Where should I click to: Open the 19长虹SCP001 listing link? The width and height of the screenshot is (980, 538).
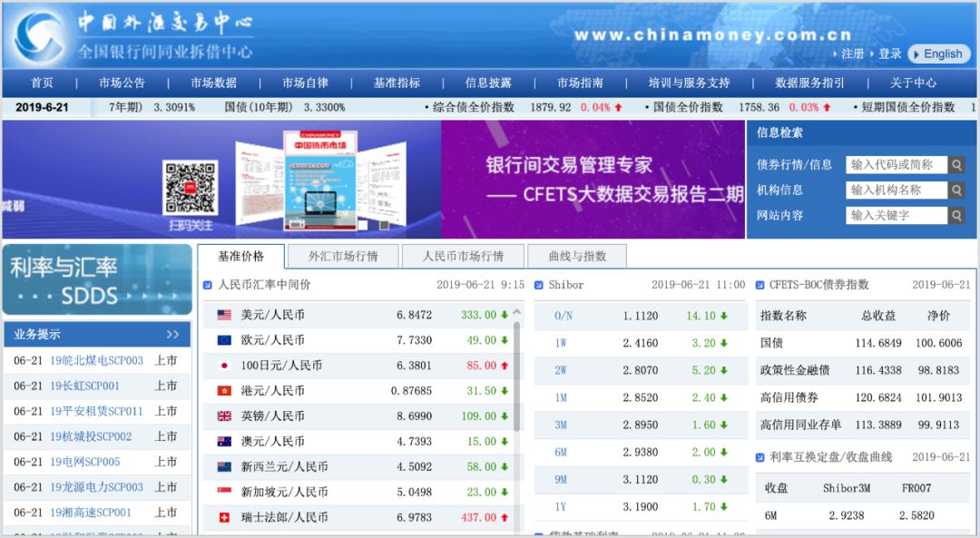87,384
